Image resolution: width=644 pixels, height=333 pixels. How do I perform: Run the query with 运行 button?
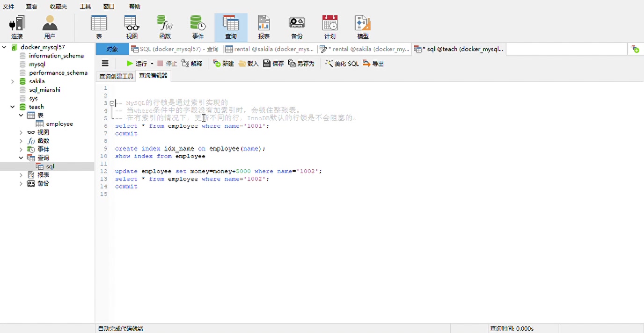click(x=138, y=63)
